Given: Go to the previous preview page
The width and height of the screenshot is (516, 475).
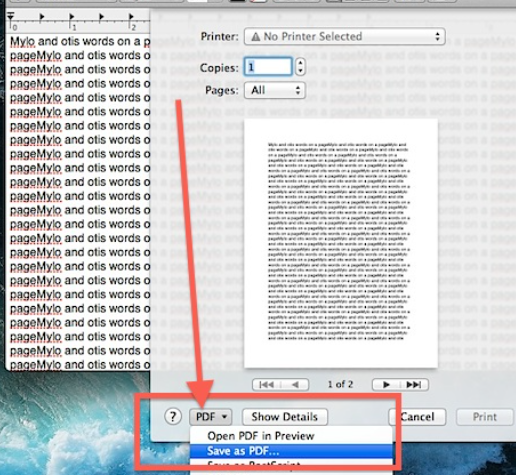Looking at the screenshot, I should 295,385.
